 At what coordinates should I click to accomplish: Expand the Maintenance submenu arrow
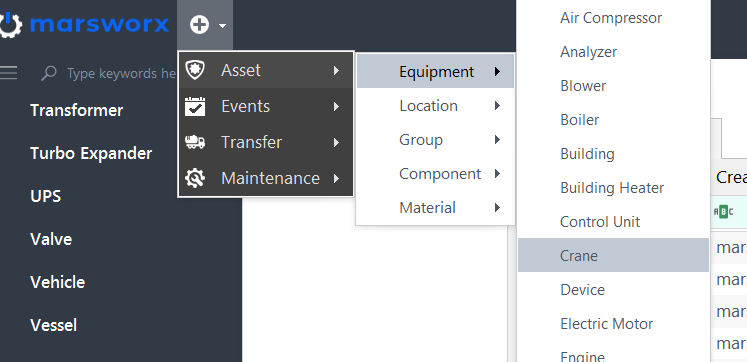[x=336, y=178]
